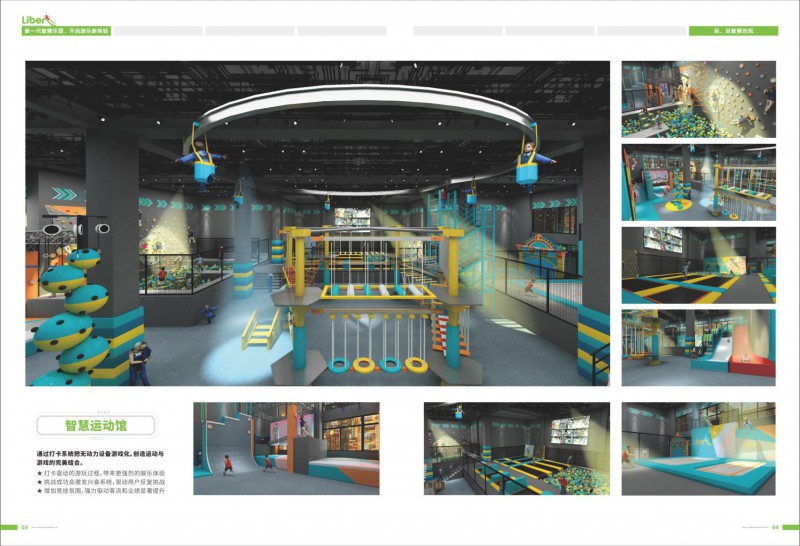The width and height of the screenshot is (800, 546).
Task: Click the star bullet beside 增加竞技氛围
Action: [x=38, y=491]
